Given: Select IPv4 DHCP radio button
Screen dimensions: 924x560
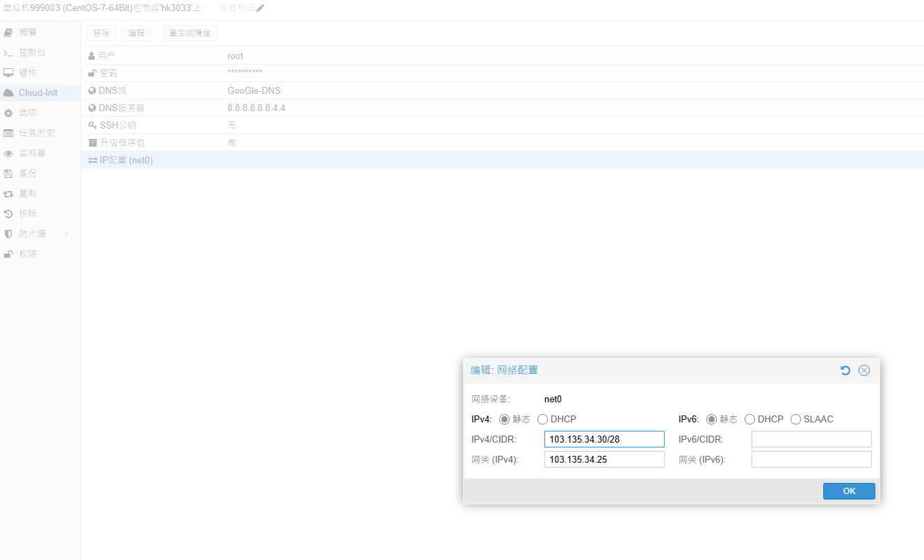Looking at the screenshot, I should [543, 420].
